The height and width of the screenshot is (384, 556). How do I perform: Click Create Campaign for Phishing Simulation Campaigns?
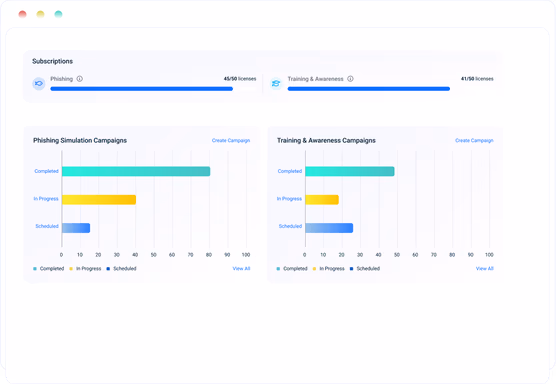click(231, 140)
